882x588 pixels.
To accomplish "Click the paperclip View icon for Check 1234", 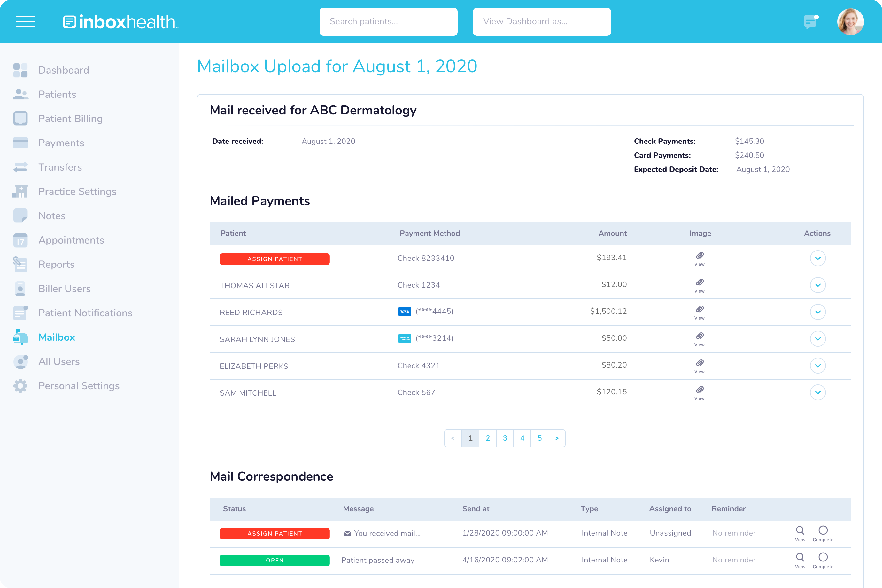I will pos(700,283).
